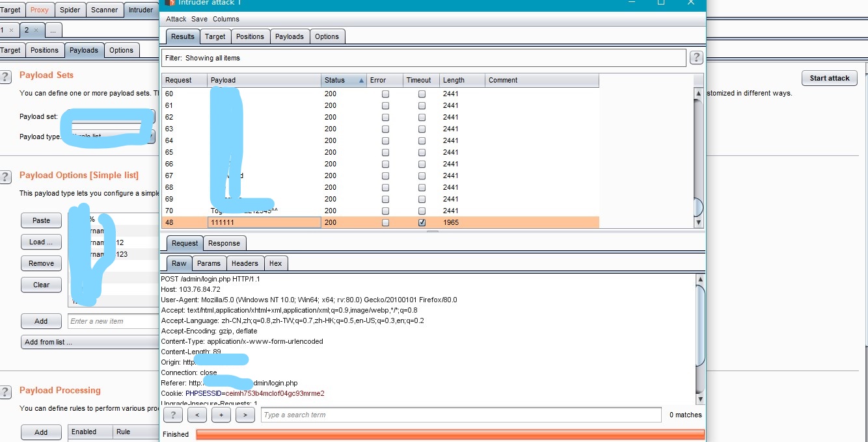Sort results by the Status column
Viewport: 868px width, 442px height.
344,80
